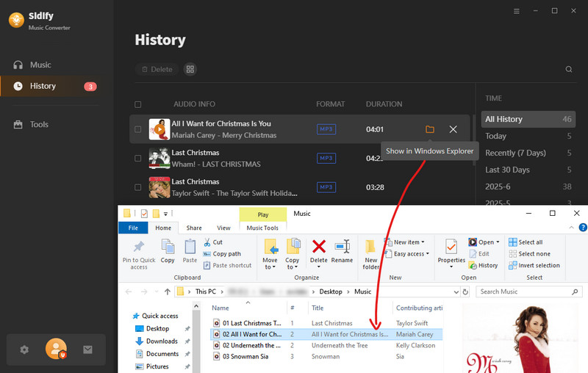Open the Customize Quick Access Toolbar dropdown
588x373 pixels.
pos(165,214)
